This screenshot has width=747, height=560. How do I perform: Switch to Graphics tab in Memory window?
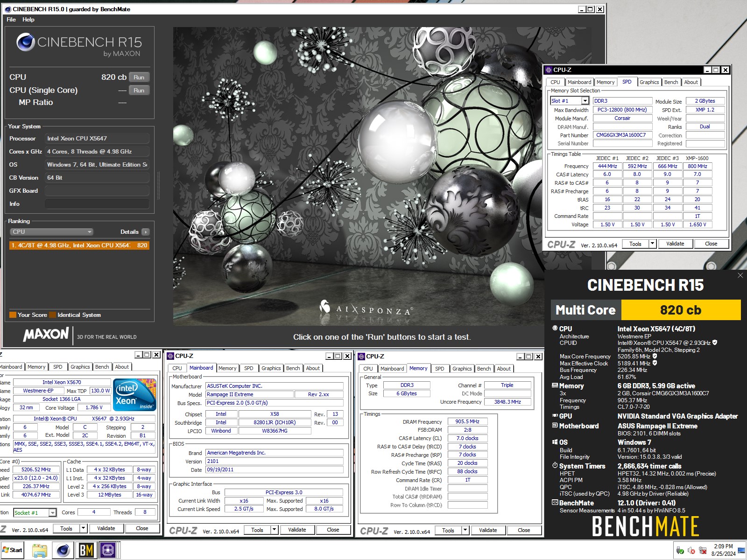(x=462, y=369)
